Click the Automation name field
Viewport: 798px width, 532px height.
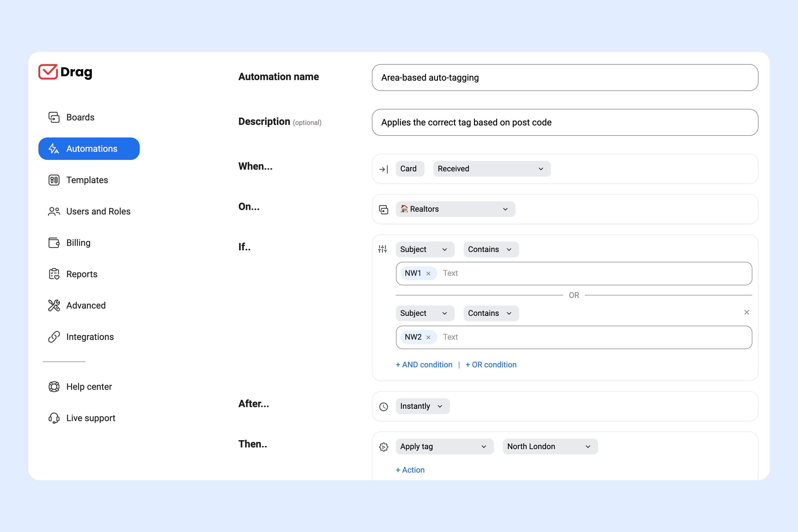click(x=565, y=77)
